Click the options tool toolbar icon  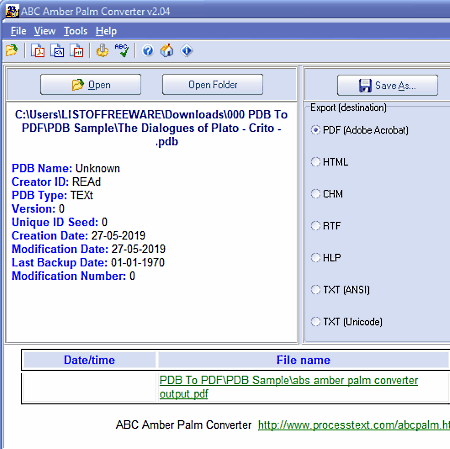(102, 51)
